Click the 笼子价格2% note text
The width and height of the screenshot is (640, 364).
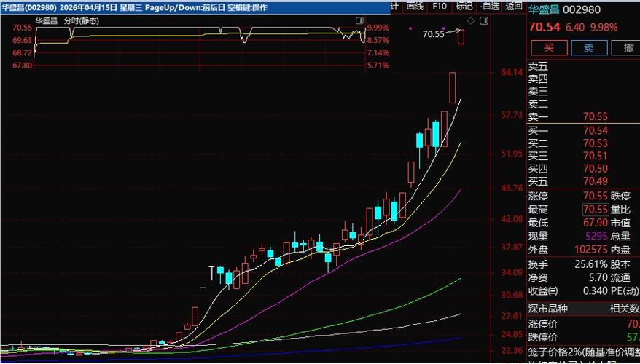[x=584, y=352]
